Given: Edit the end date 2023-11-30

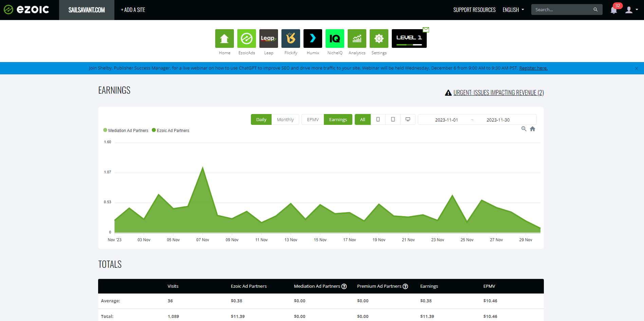Looking at the screenshot, I should click(x=498, y=120).
